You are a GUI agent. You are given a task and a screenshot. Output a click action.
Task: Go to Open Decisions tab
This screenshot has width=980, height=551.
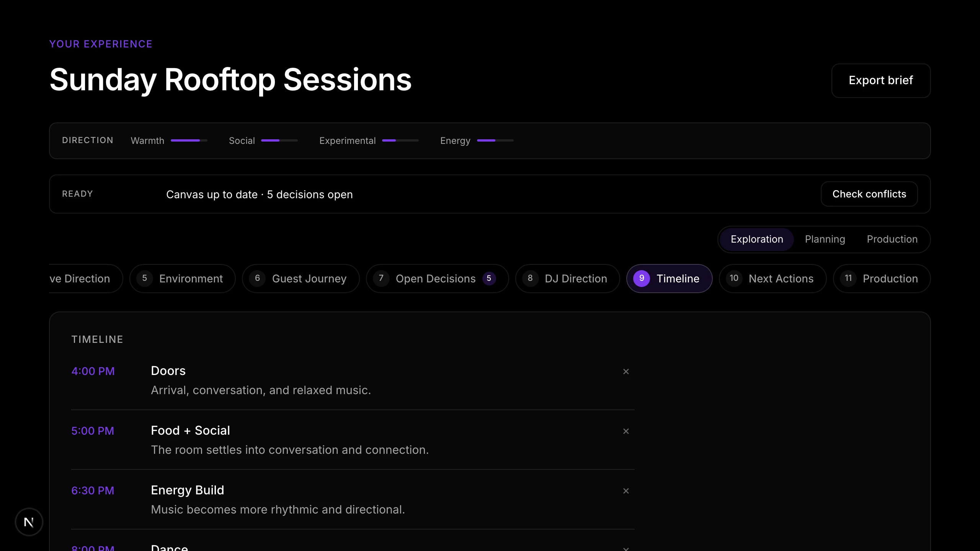pyautogui.click(x=437, y=279)
